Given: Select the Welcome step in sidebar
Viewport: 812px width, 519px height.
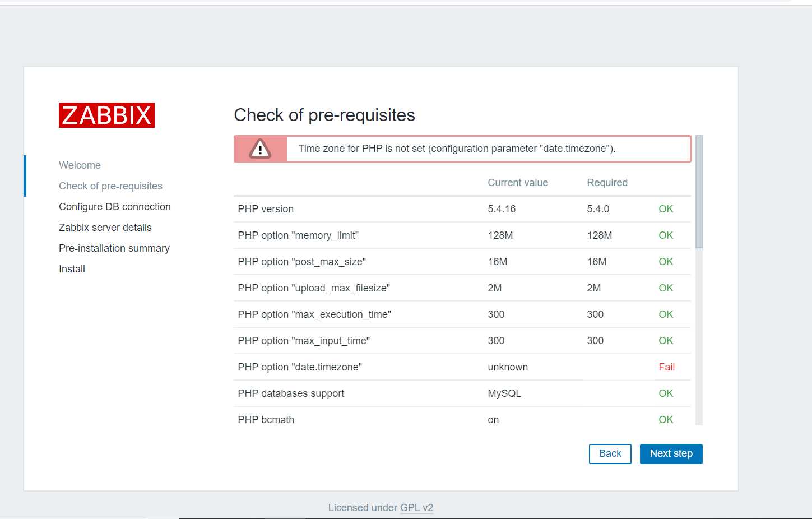Looking at the screenshot, I should click(x=80, y=165).
